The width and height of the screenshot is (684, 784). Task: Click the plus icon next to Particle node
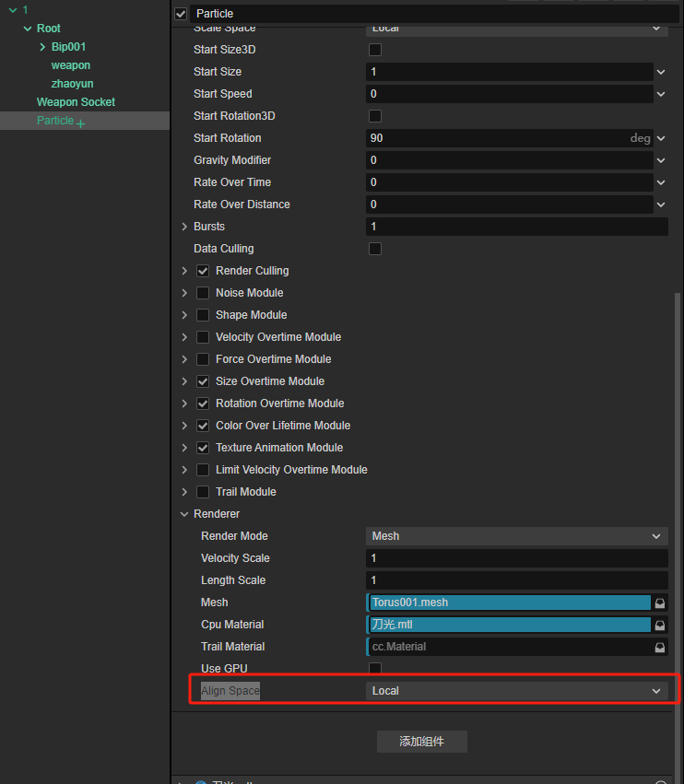[81, 123]
